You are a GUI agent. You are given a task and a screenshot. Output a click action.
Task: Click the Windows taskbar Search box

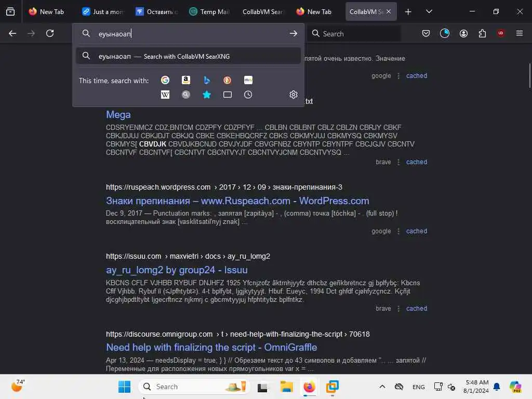(194, 387)
